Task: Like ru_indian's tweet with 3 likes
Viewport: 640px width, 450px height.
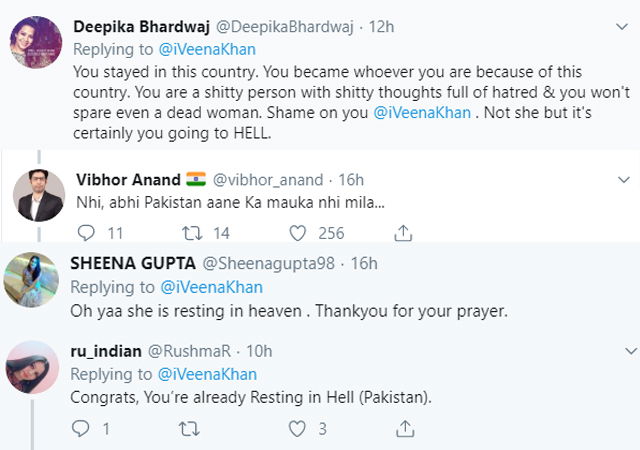Action: [297, 429]
